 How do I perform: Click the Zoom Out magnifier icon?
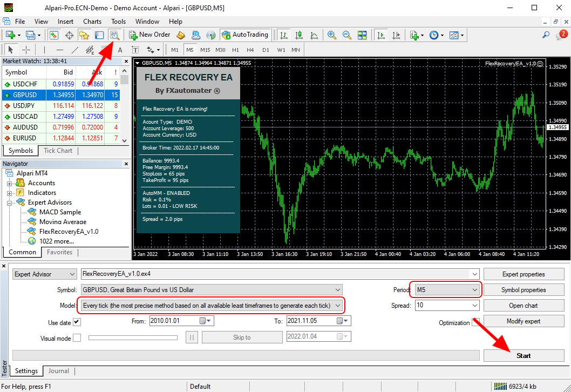(347, 35)
